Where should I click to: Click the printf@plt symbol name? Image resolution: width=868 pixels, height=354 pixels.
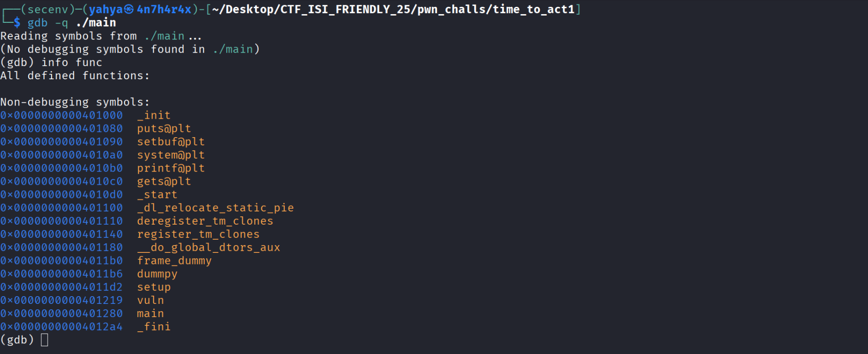click(x=171, y=168)
